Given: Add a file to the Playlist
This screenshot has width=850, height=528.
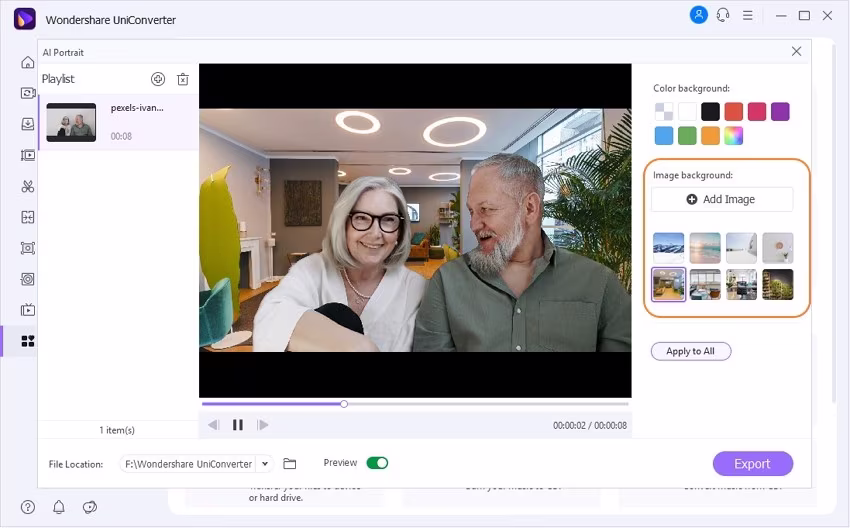Looking at the screenshot, I should pyautogui.click(x=158, y=79).
